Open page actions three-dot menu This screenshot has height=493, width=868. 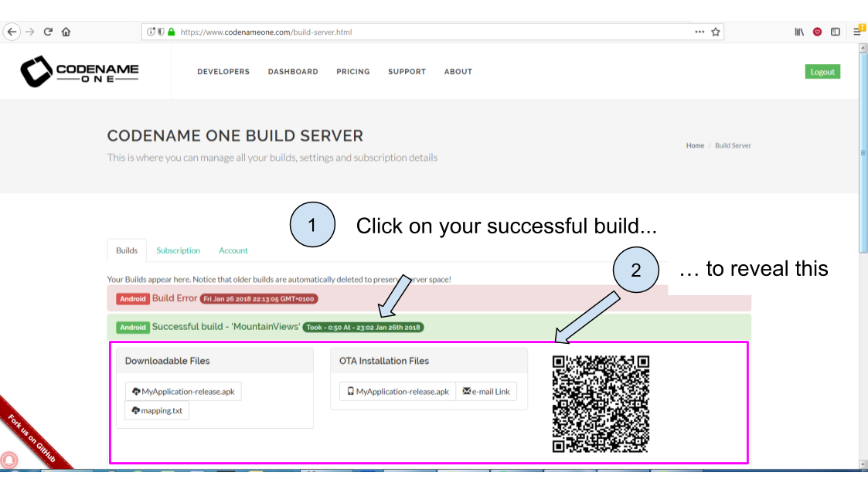(700, 32)
